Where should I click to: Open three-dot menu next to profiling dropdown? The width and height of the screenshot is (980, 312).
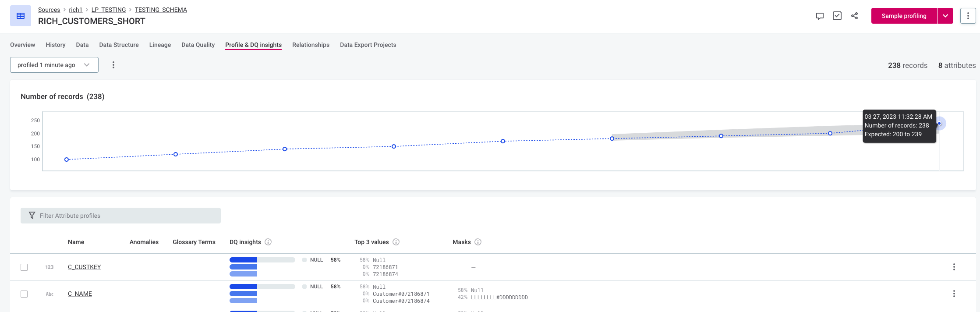point(113,65)
